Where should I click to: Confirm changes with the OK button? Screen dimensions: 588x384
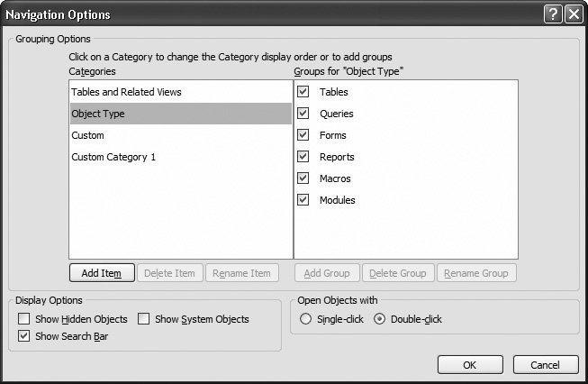pos(470,365)
